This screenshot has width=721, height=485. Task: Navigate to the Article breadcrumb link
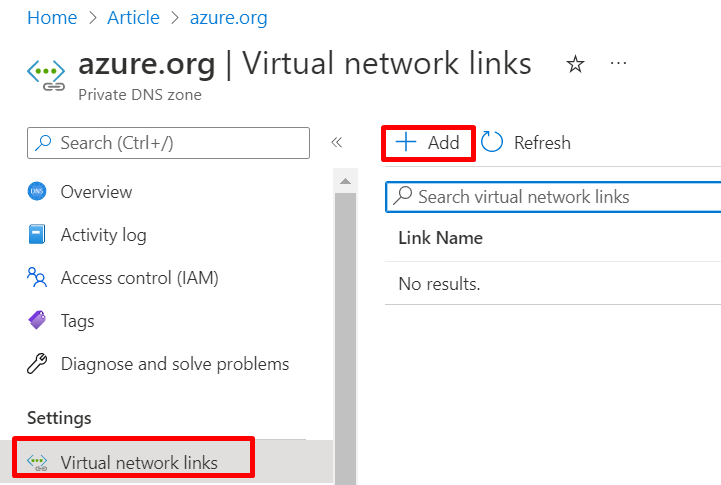(x=135, y=18)
